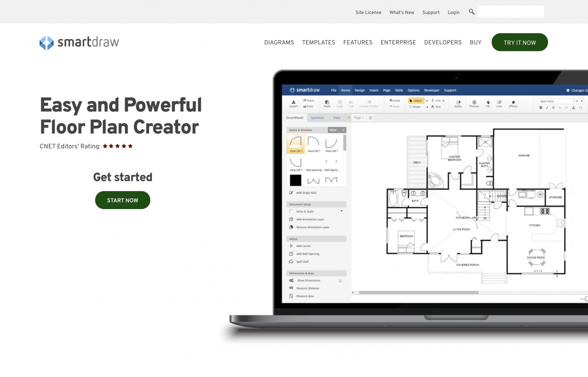Screen dimensions: 588x377
Task: Open the Themes icon
Action: click(x=474, y=102)
